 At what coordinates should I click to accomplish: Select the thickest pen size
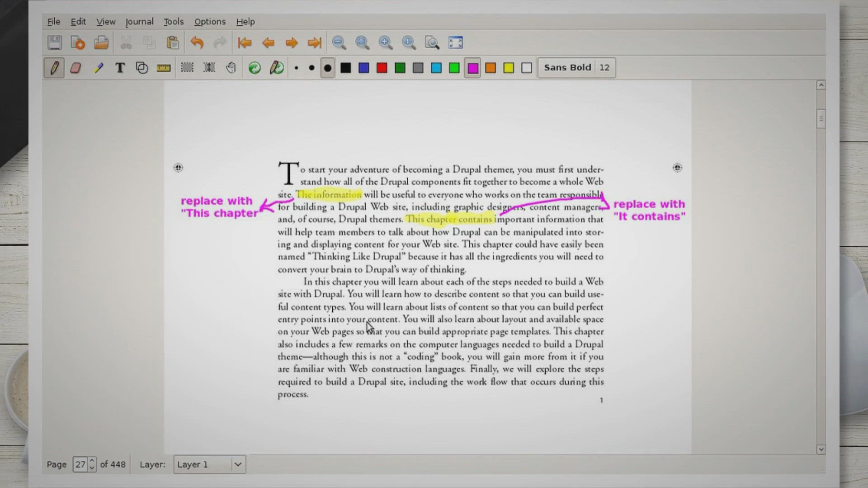click(x=327, y=67)
